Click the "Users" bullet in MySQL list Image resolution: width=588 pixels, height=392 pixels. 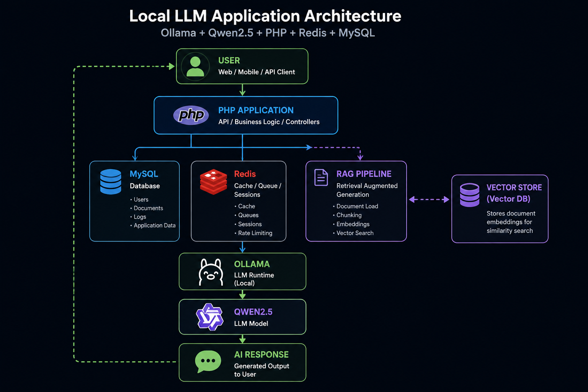139,199
